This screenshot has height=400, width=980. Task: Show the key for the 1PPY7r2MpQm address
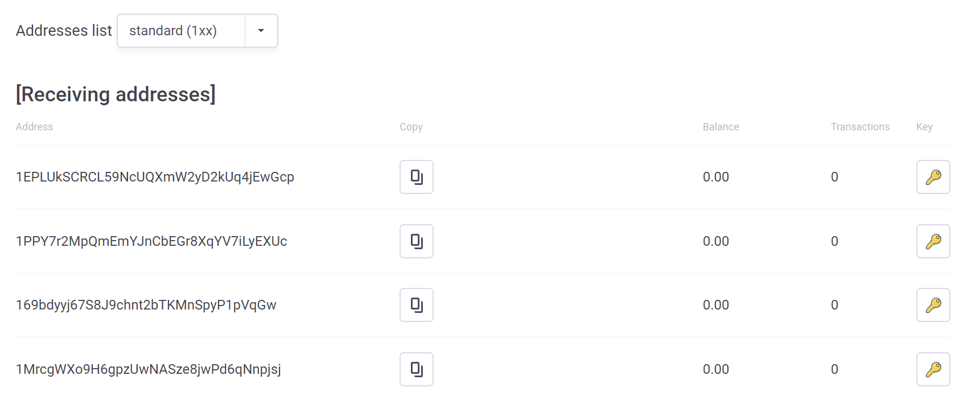click(x=933, y=241)
